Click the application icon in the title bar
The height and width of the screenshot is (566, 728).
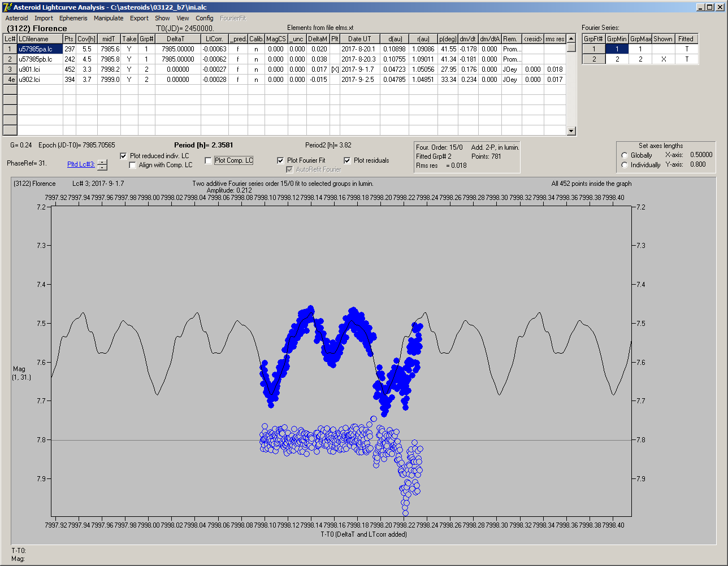point(7,7)
